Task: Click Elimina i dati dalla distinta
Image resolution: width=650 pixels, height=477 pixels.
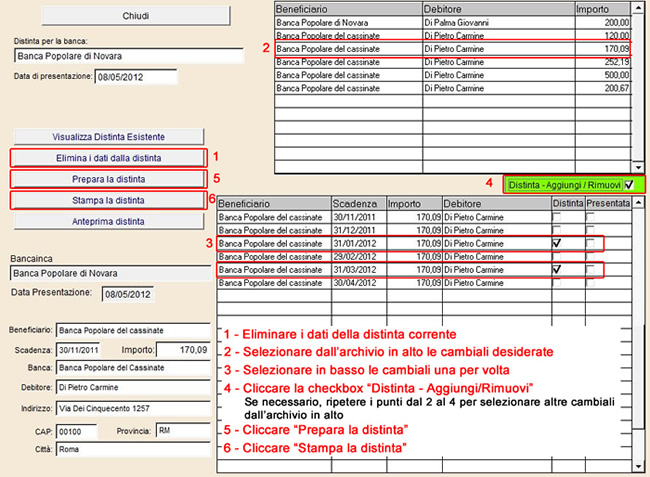Action: (x=109, y=158)
